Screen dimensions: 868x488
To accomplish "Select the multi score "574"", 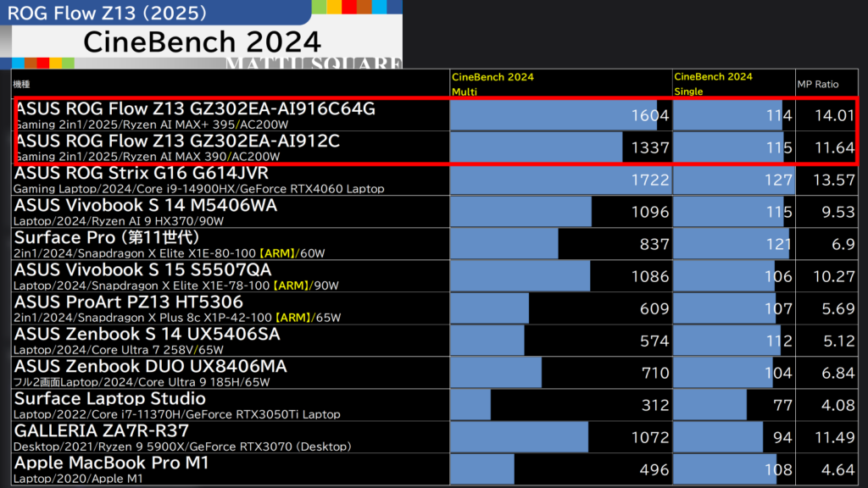I will tap(654, 341).
